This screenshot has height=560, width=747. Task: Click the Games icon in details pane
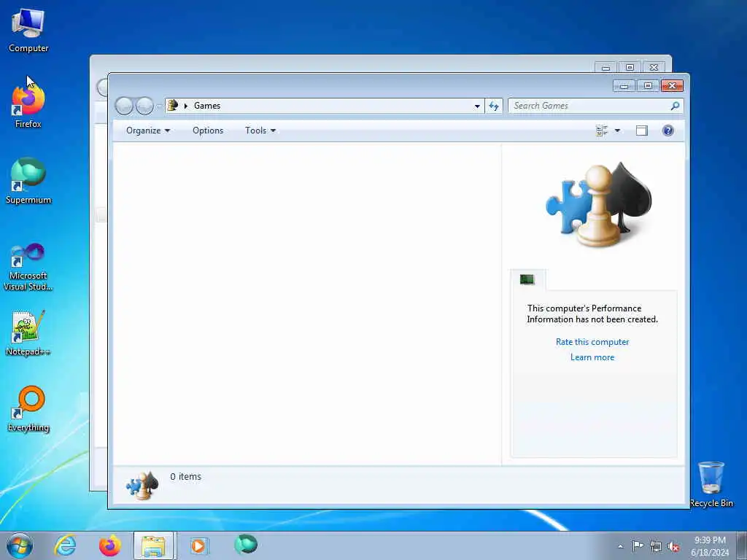[x=142, y=485]
